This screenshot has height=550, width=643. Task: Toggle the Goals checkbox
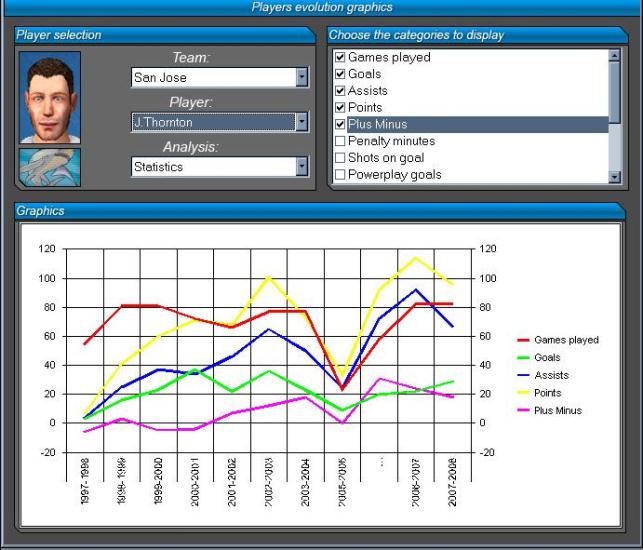340,74
